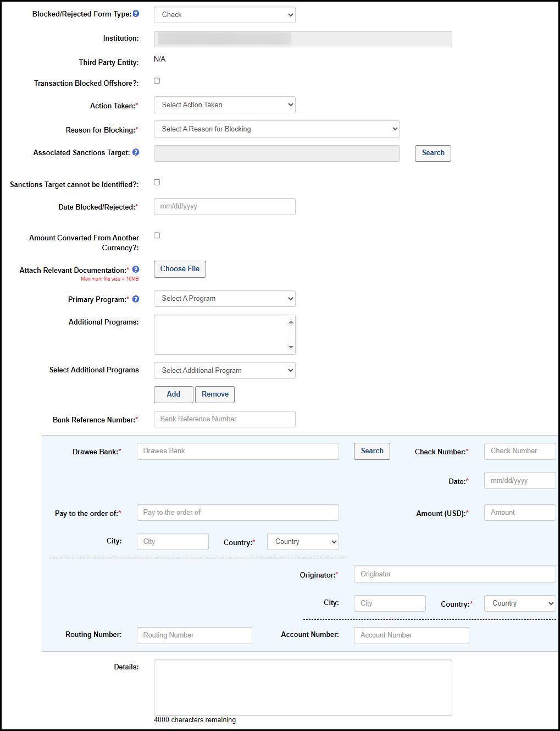The width and height of the screenshot is (560, 731).
Task: Expand the Reason for Blocking dropdown
Action: (276, 129)
